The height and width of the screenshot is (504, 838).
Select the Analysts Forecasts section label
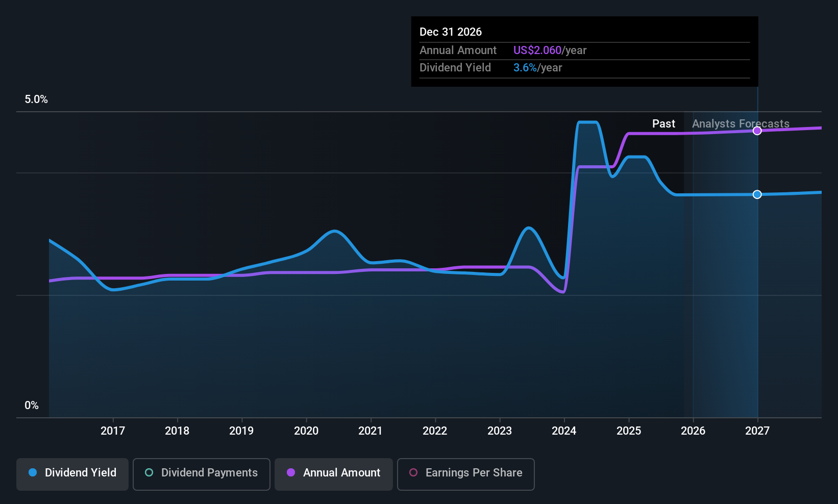tap(740, 123)
